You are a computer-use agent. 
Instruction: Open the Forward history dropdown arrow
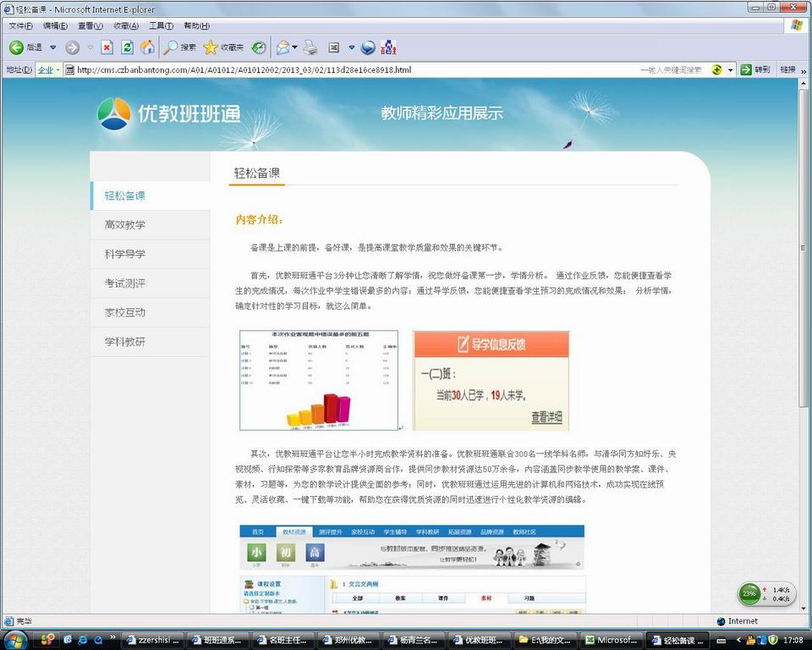tap(91, 47)
